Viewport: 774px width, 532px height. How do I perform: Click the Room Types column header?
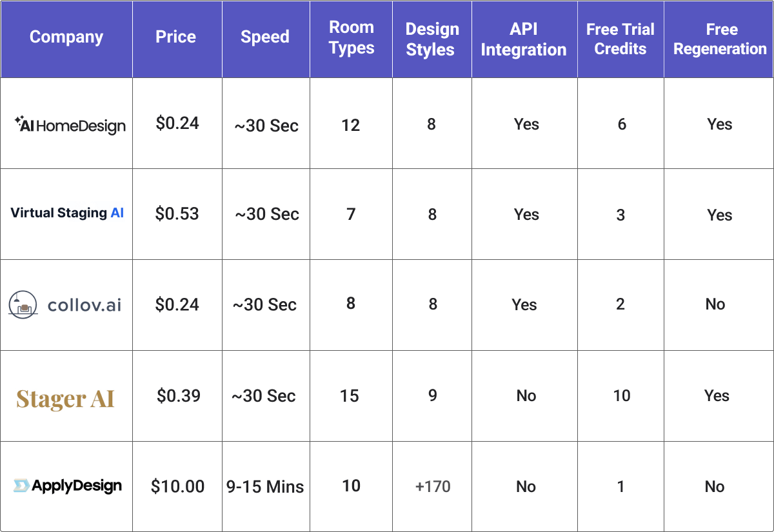coord(352,38)
